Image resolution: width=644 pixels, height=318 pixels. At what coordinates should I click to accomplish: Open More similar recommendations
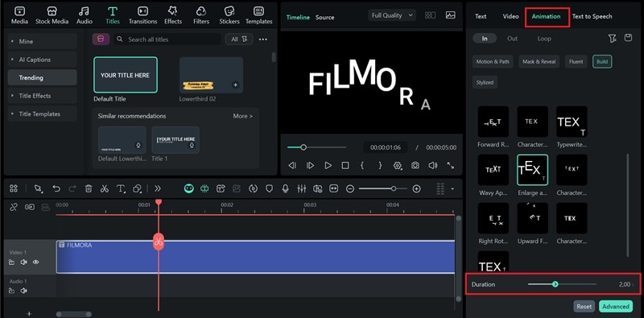point(243,116)
